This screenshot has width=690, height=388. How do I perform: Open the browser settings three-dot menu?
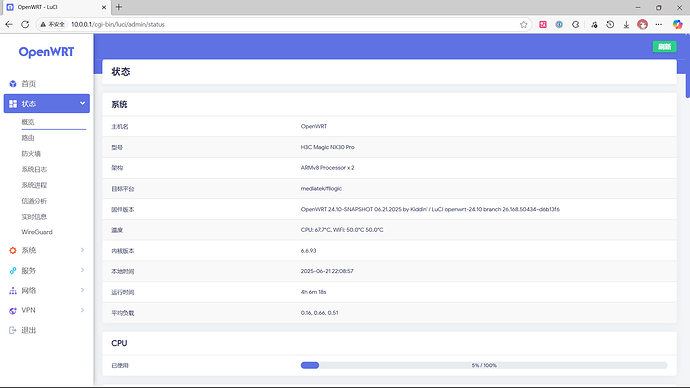pos(658,25)
